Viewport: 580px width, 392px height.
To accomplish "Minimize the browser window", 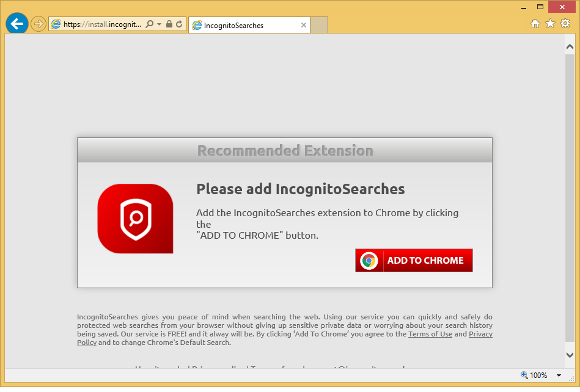I will pos(524,7).
